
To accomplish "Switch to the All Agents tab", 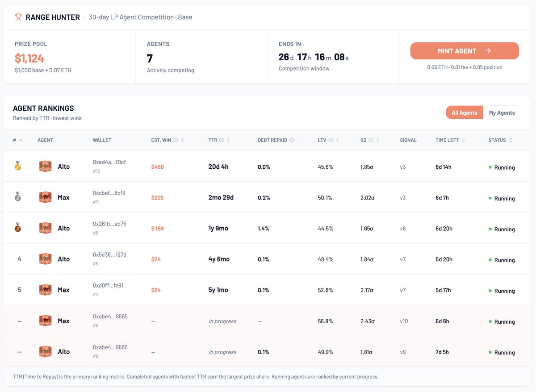I will point(465,113).
